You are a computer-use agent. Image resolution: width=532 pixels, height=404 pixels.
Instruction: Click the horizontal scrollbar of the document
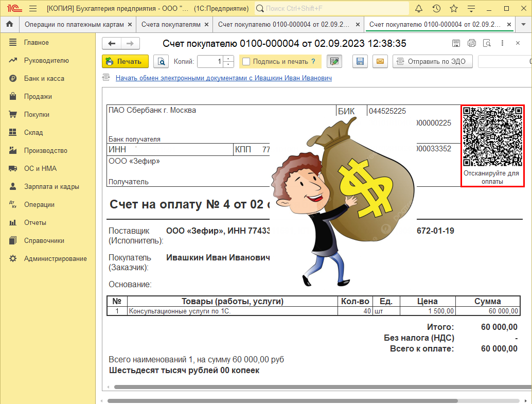[322, 387]
